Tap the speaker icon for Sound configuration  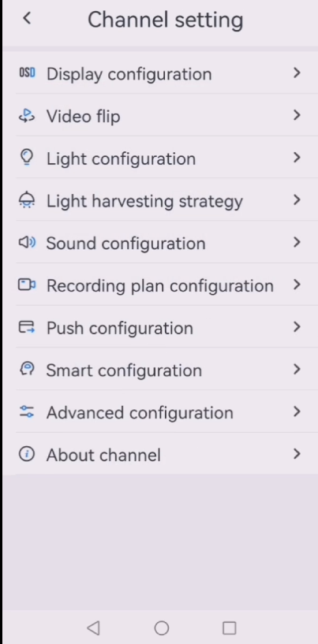27,243
